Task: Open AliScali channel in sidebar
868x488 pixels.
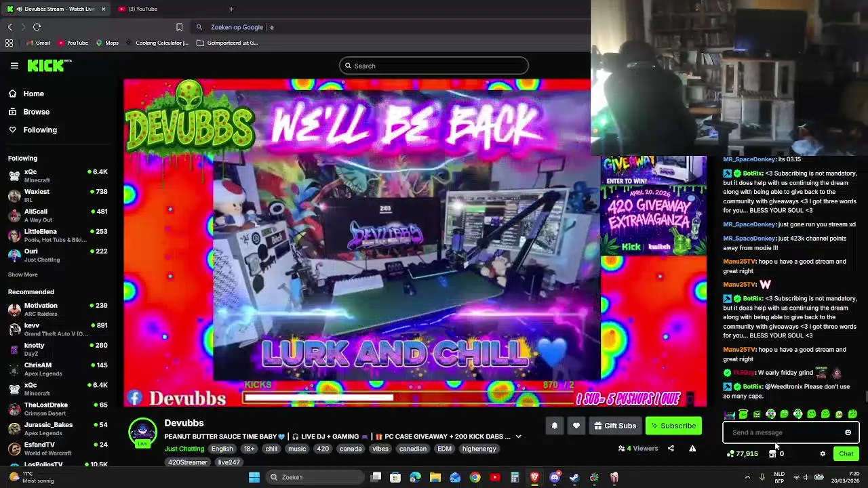Action: [58, 216]
